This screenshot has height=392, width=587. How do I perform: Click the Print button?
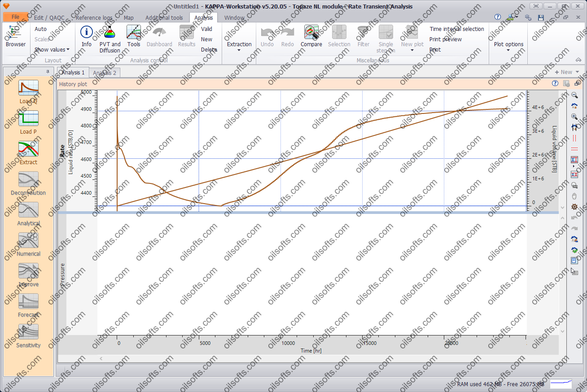pyautogui.click(x=435, y=49)
